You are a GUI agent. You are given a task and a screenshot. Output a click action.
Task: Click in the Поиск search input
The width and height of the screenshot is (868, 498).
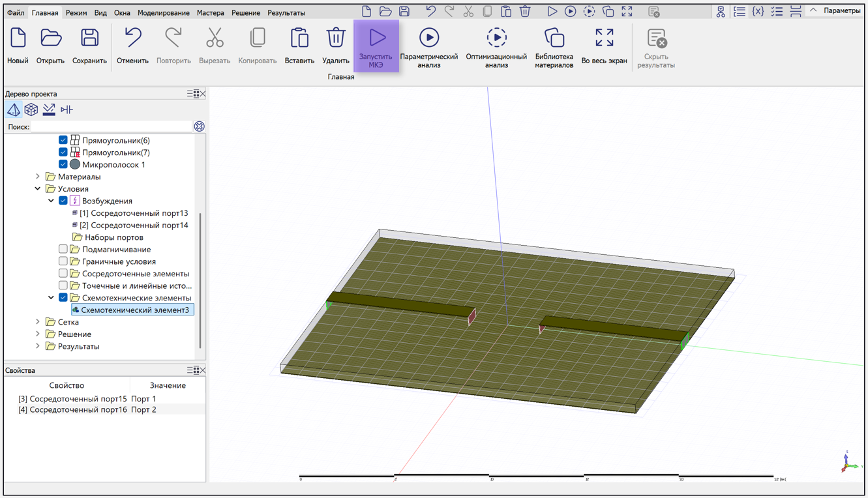tap(111, 126)
